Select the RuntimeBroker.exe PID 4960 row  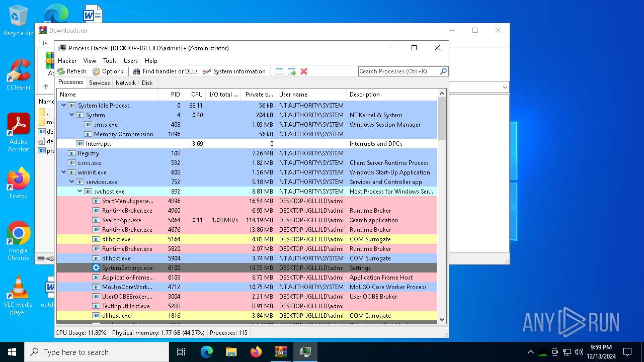pos(247,210)
